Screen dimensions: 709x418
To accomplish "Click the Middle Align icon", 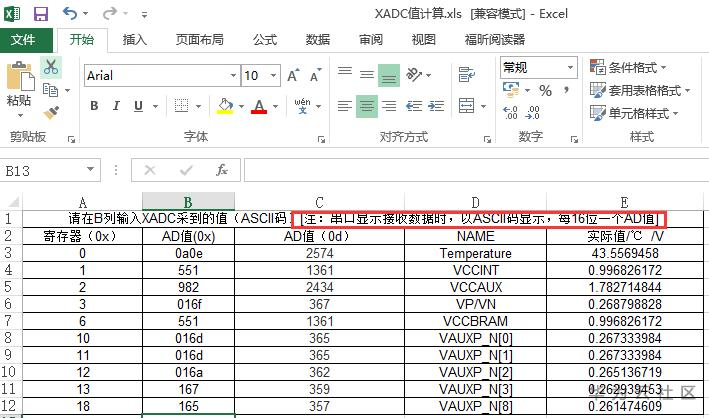I will click(x=367, y=75).
